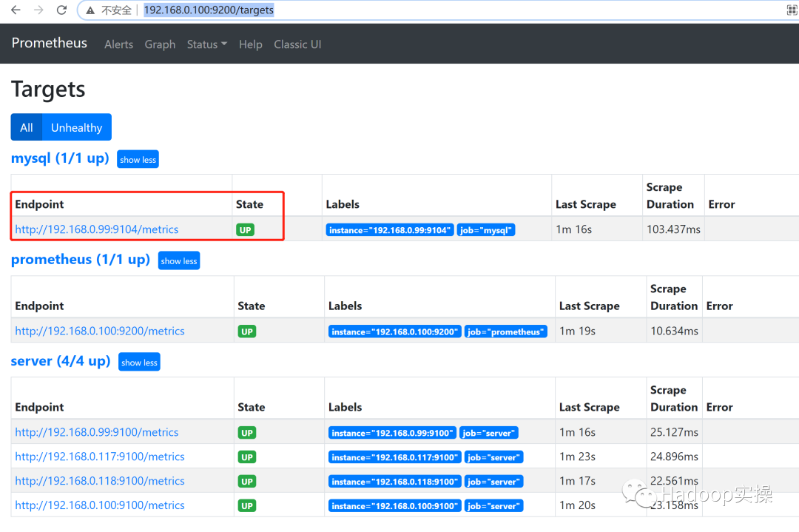
Task: Click the instance="192.168.0.118:9100" label
Action: (x=395, y=481)
